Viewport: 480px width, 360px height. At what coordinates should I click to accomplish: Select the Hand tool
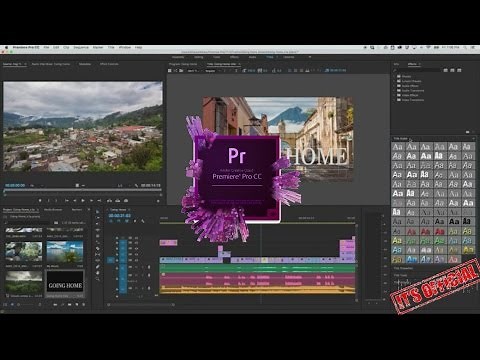97,273
